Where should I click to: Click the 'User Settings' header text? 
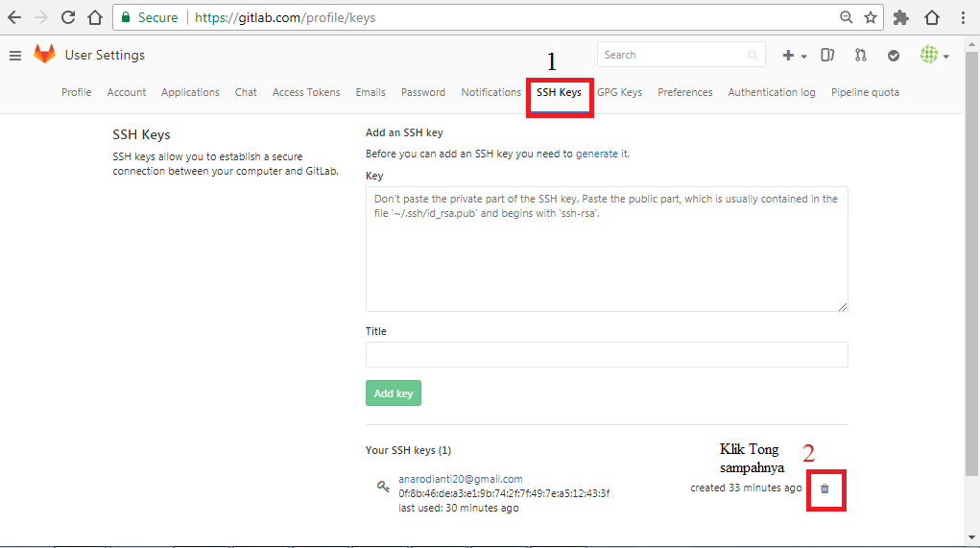point(105,55)
